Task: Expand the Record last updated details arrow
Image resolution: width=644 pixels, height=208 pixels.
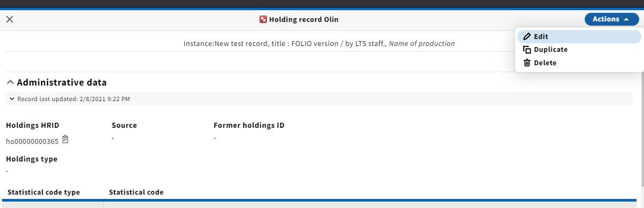Action: point(12,99)
